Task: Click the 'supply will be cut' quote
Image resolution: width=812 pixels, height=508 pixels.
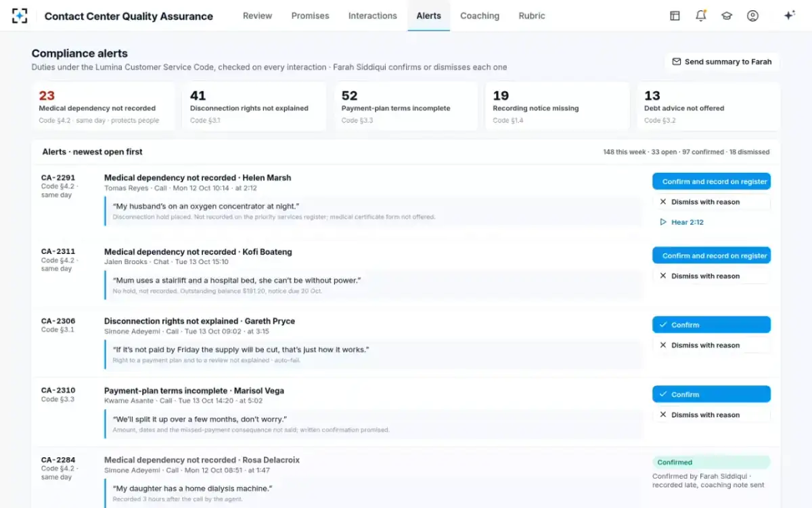Action: (x=241, y=350)
